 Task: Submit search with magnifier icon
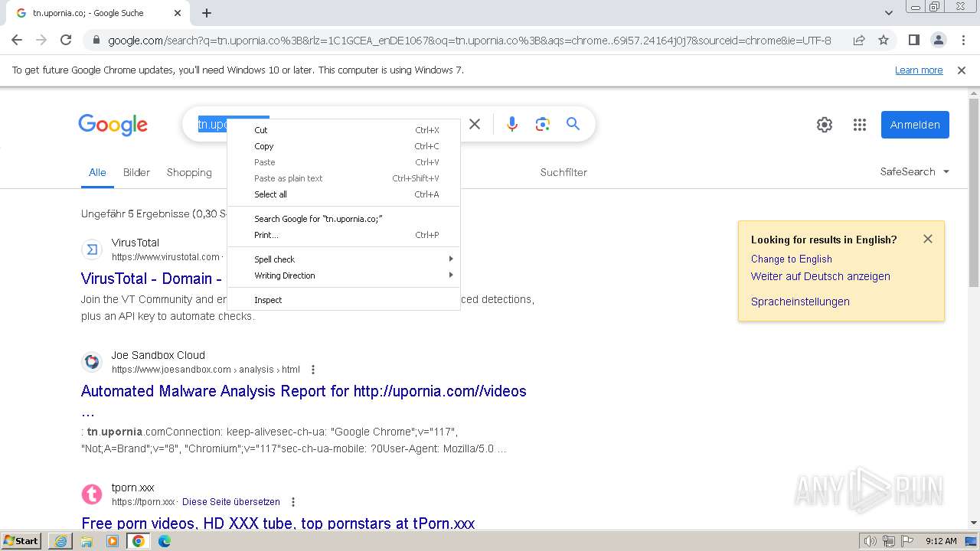pos(573,124)
